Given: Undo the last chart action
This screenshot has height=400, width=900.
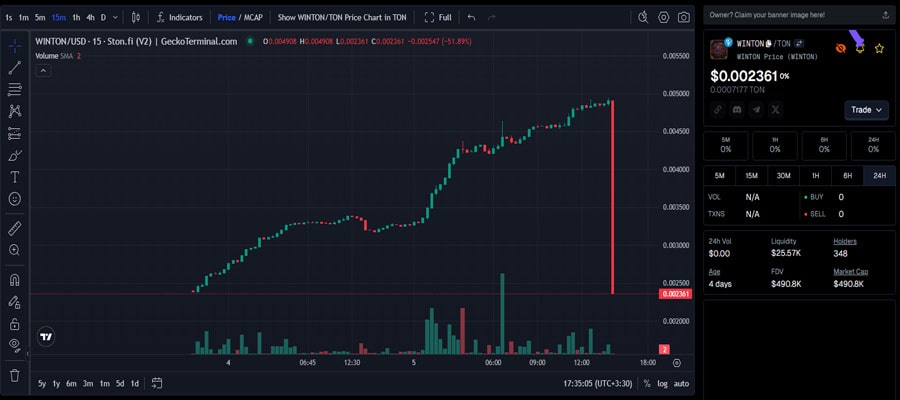Looking at the screenshot, I should click(x=471, y=17).
